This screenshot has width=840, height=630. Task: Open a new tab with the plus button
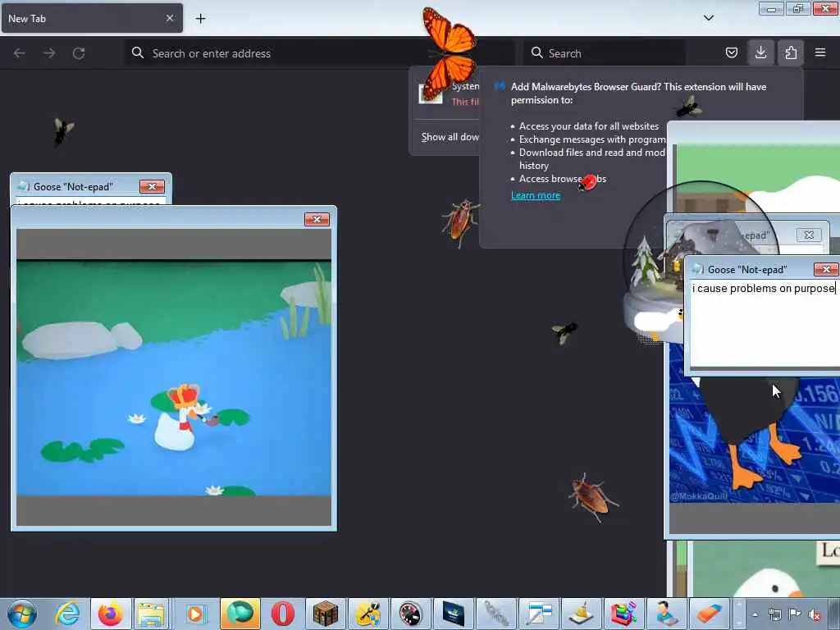(200, 19)
